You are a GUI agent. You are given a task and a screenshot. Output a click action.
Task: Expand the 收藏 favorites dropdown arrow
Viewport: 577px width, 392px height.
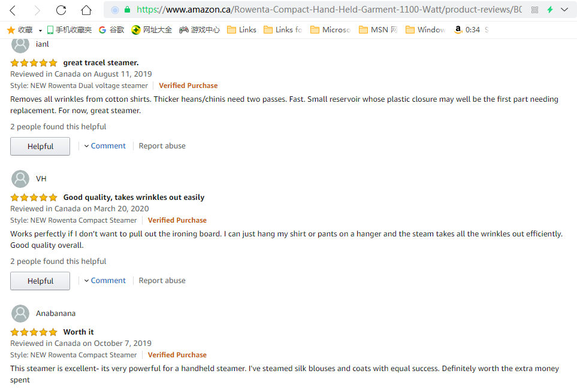point(40,30)
